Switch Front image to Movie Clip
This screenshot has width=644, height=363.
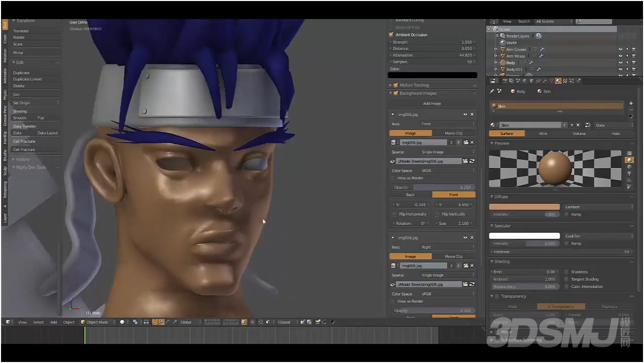454,133
